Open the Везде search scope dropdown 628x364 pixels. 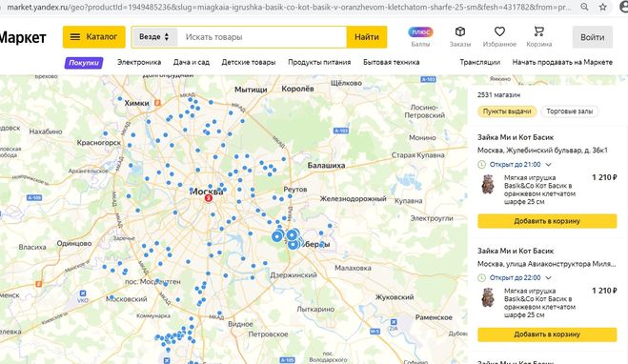pyautogui.click(x=154, y=37)
